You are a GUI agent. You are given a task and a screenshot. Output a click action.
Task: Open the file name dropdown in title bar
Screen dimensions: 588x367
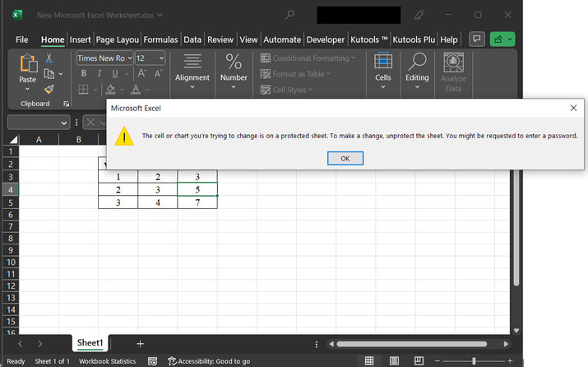pos(160,15)
